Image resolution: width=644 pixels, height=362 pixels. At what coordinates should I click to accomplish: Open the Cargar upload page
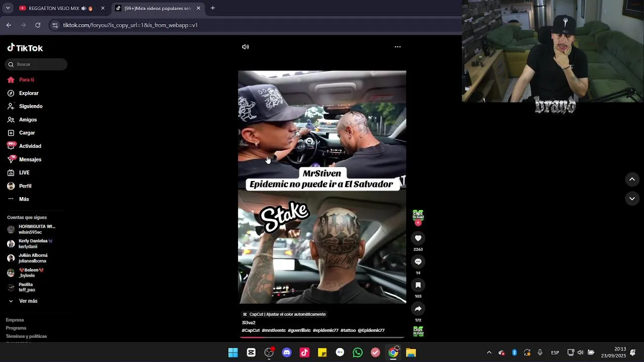point(21,133)
